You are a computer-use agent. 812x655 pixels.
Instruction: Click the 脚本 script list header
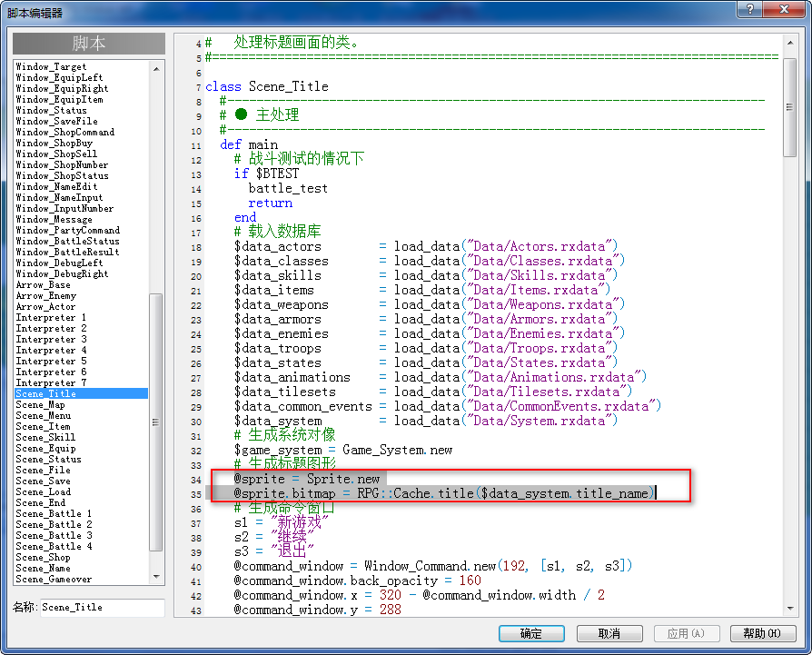(x=89, y=44)
